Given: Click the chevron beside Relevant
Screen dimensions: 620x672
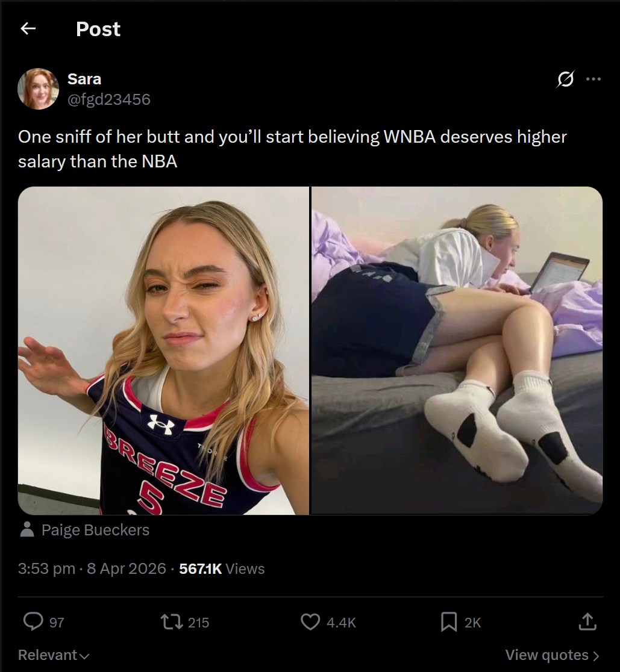Looking at the screenshot, I should coord(84,656).
